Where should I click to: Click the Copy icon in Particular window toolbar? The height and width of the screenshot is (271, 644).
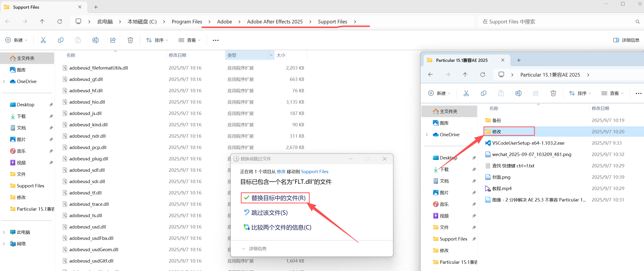click(483, 93)
